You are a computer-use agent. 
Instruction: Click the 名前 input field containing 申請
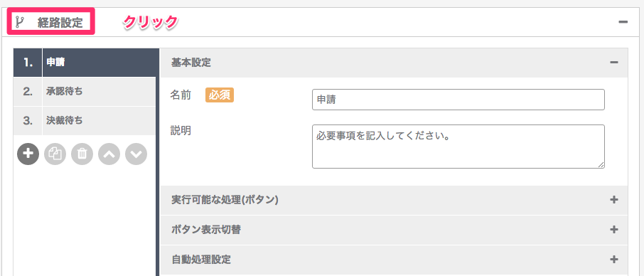(458, 100)
